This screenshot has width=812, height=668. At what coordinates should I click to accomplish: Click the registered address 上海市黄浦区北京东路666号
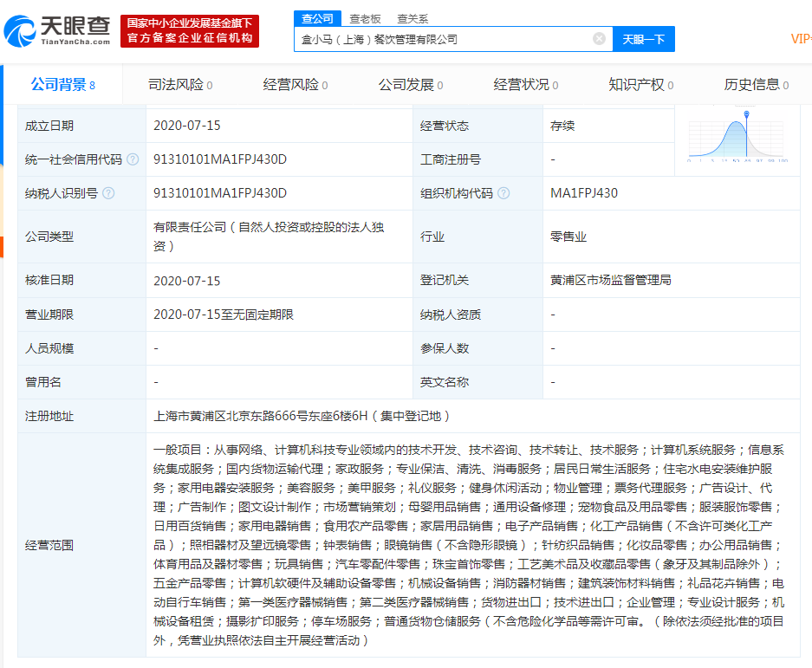(x=302, y=416)
